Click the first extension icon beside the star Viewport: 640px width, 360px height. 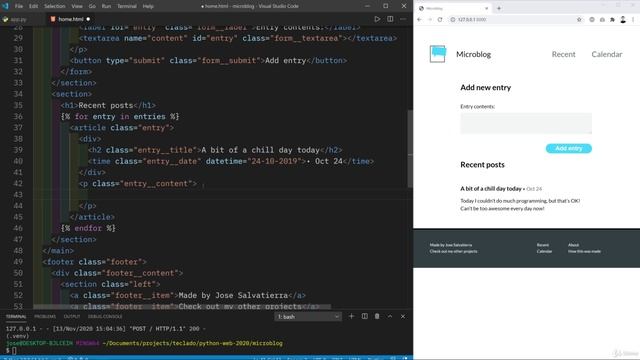pos(592,19)
